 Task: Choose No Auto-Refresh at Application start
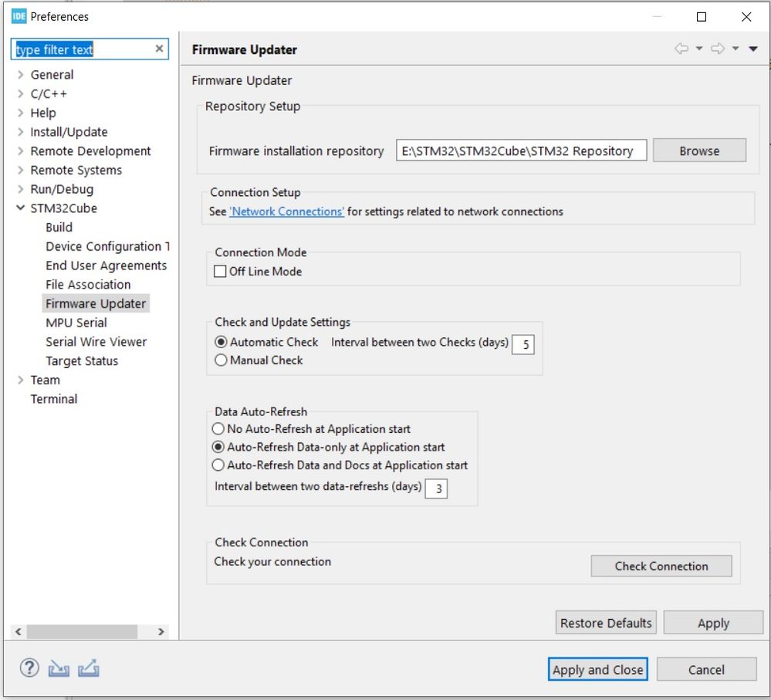click(218, 428)
